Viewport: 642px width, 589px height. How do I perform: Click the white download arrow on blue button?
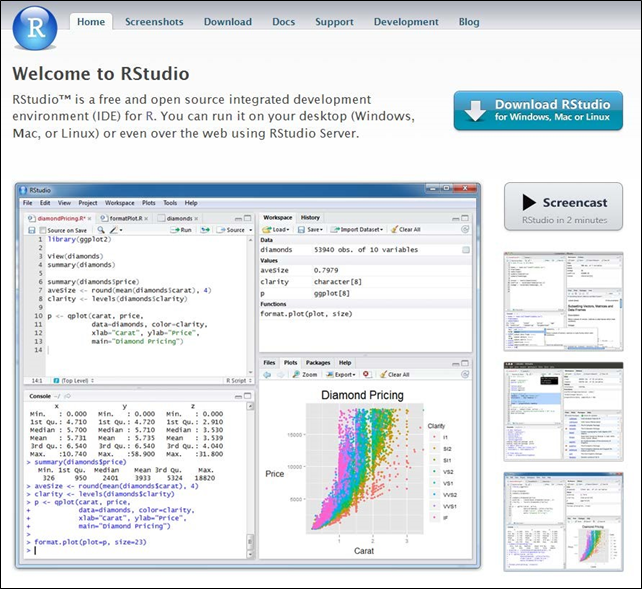click(475, 111)
